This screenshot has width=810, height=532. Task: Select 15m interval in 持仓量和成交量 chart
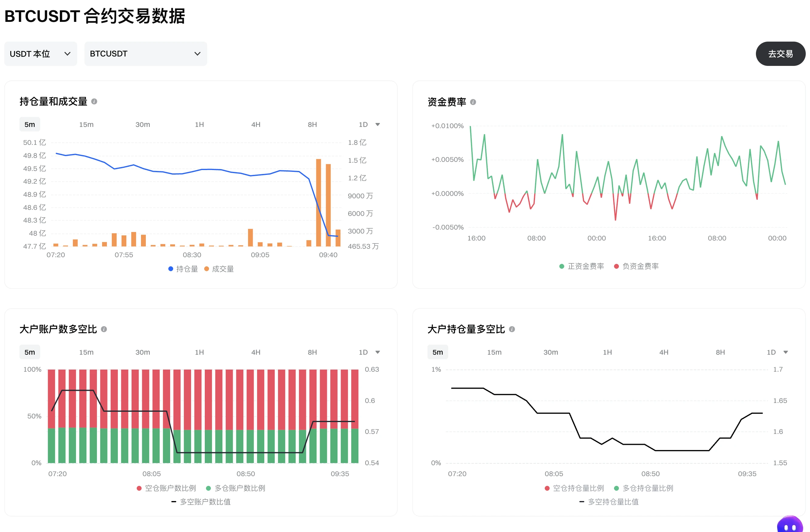tap(86, 124)
